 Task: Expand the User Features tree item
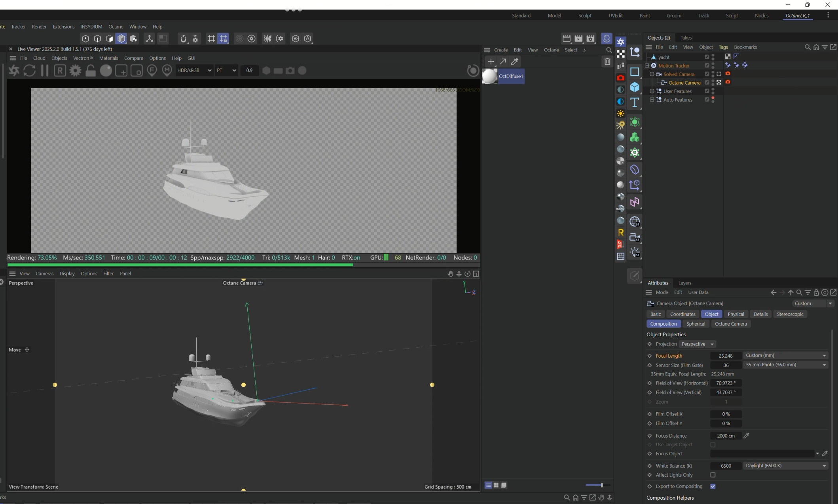coord(652,91)
